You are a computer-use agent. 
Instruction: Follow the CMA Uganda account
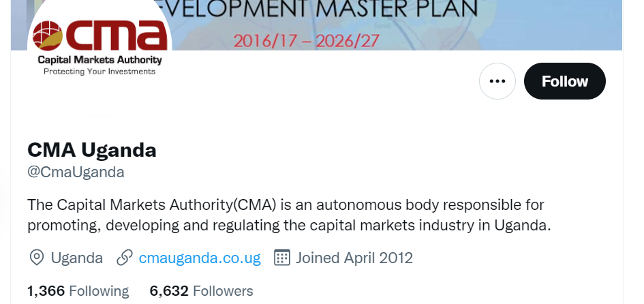[564, 81]
